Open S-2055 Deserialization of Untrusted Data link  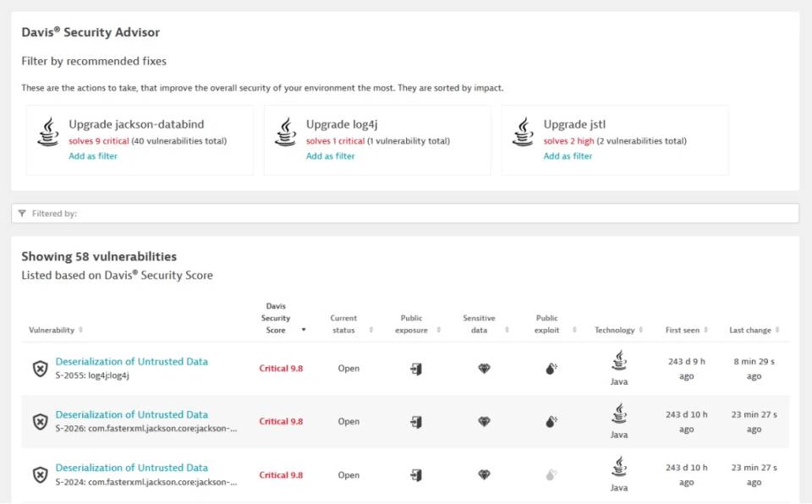[132, 362]
